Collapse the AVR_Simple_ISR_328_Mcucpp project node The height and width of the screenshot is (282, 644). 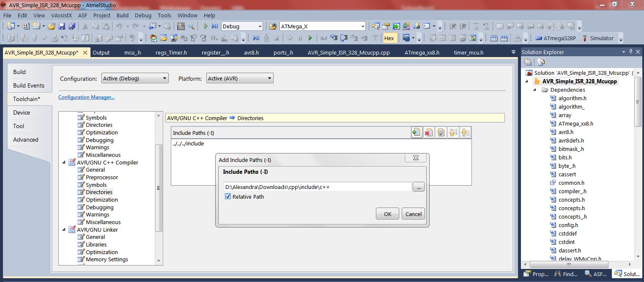527,81
